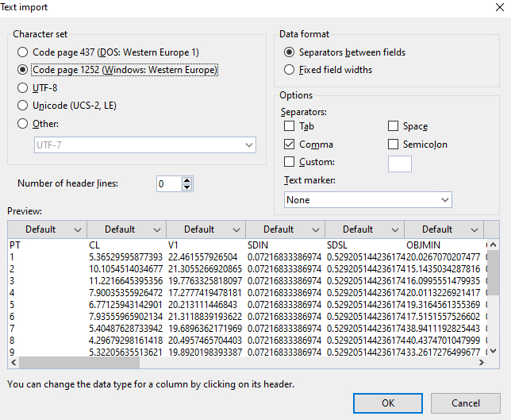
Task: Pick the Other character set option
Action: [24, 123]
